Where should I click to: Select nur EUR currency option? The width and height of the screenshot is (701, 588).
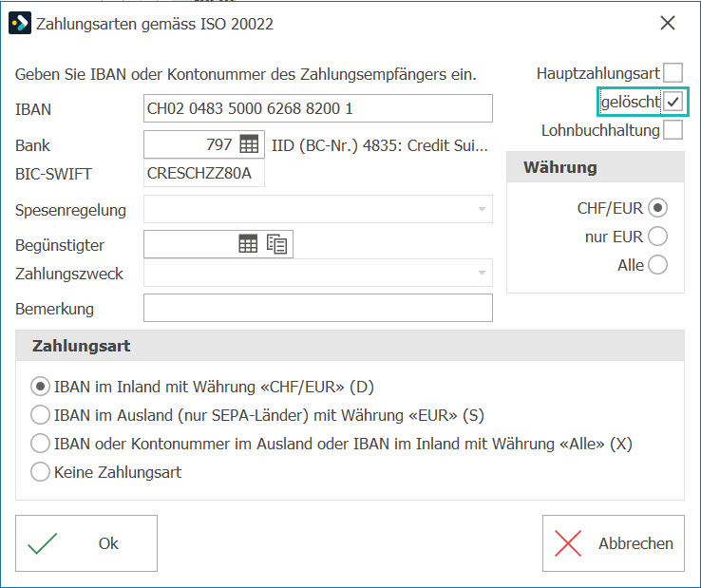(x=657, y=237)
